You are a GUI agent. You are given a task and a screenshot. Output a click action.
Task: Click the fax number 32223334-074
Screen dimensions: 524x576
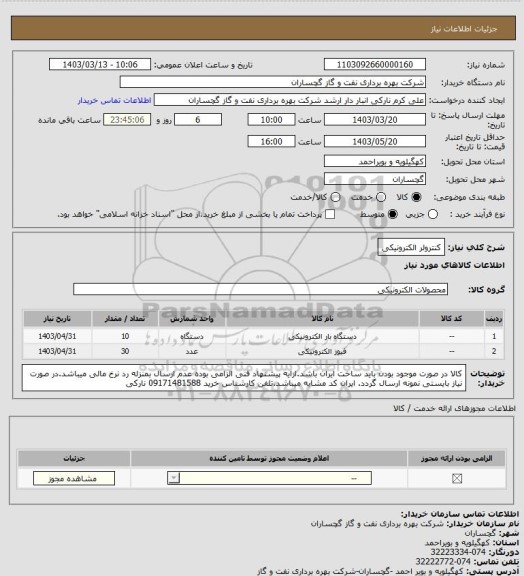[458, 552]
